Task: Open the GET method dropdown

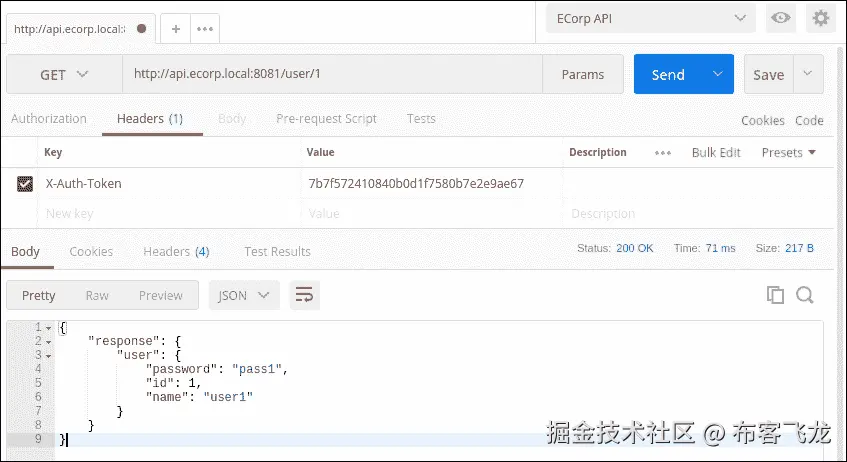Action: click(x=64, y=74)
